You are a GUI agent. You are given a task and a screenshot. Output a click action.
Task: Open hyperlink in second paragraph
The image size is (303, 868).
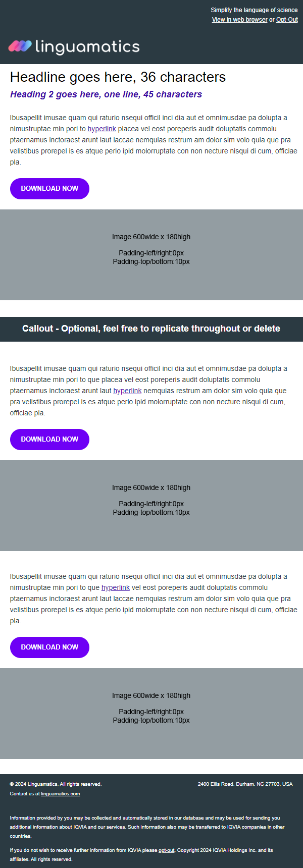point(127,391)
